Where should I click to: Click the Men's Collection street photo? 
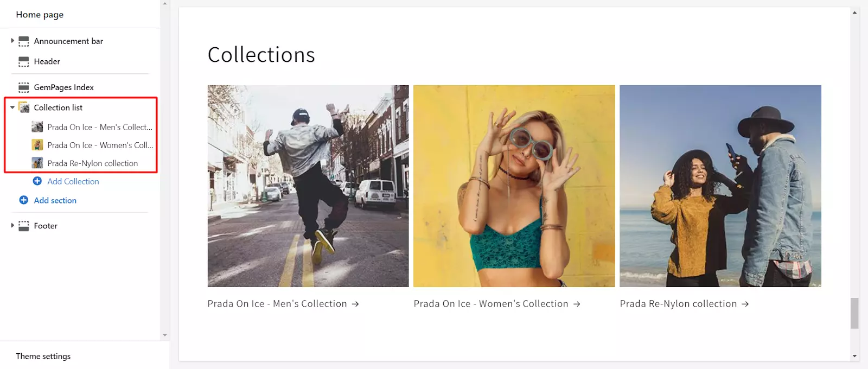[x=308, y=186]
